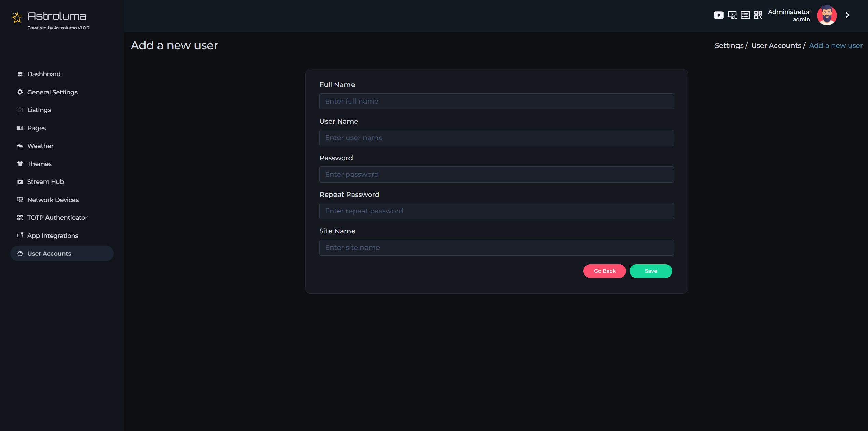
Task: Click the TOTP Authenticator sidebar icon
Action: tap(19, 217)
